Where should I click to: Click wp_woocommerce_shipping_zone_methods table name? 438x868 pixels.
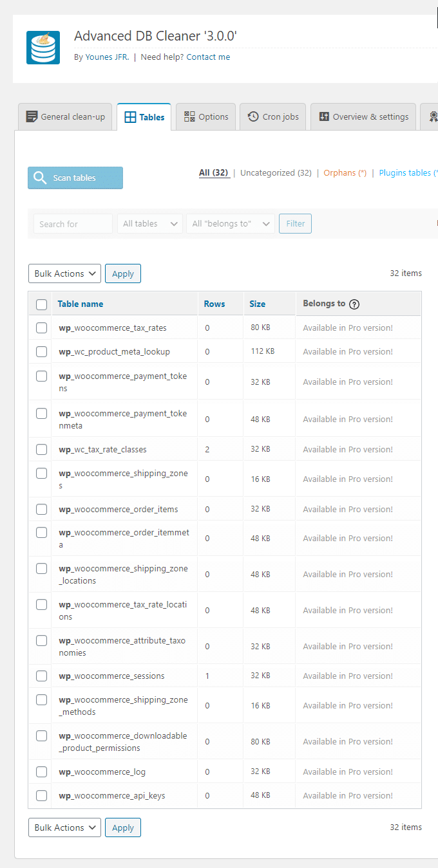click(x=123, y=706)
